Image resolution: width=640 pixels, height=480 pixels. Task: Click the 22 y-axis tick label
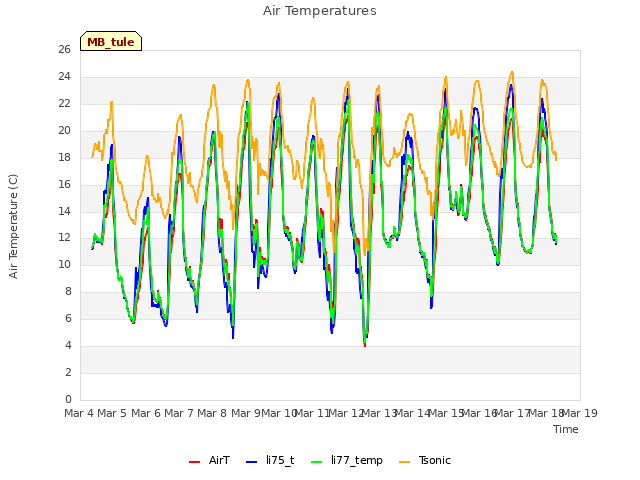64,103
